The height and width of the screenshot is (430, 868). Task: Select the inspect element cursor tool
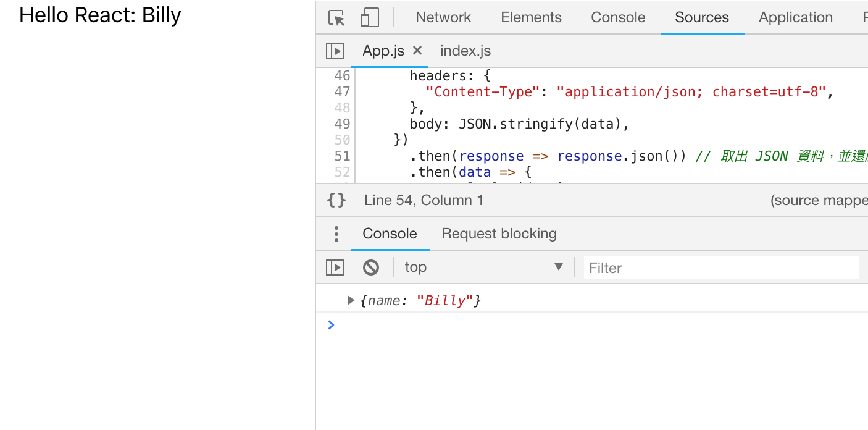pos(336,17)
